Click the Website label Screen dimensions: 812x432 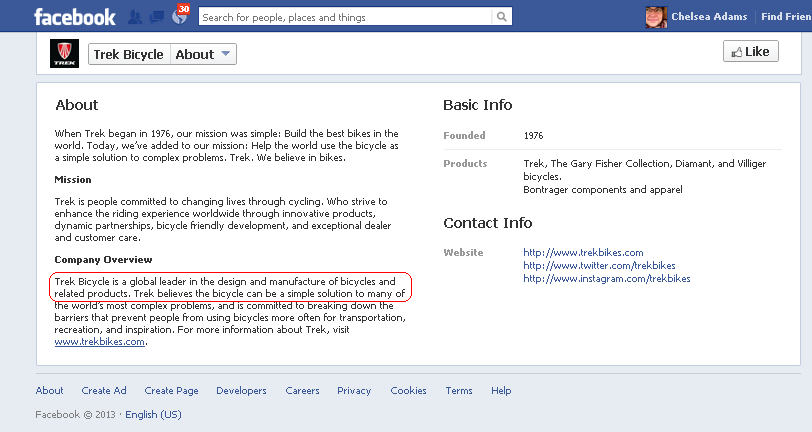[463, 252]
